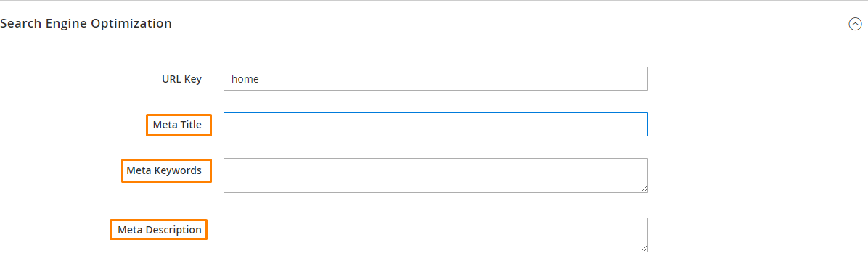868x261 pixels.
Task: Collapse the Search Engine Optimization section
Action: pos(855,25)
